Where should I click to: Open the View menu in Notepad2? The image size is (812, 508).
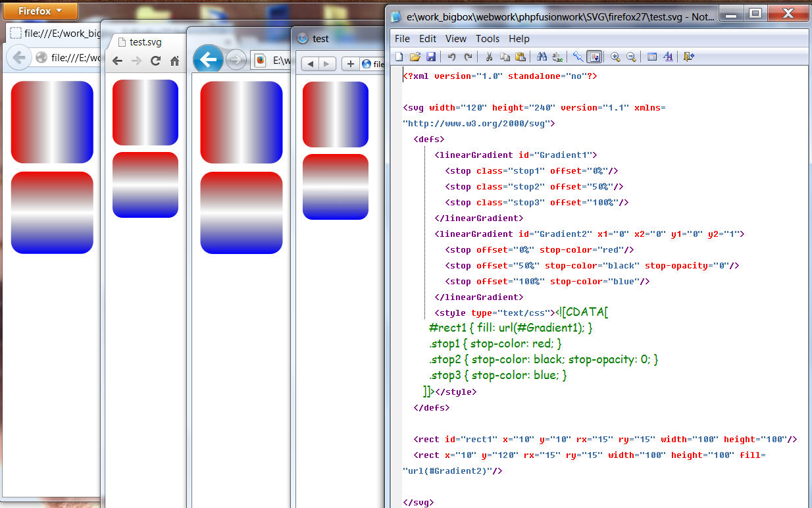coord(456,39)
